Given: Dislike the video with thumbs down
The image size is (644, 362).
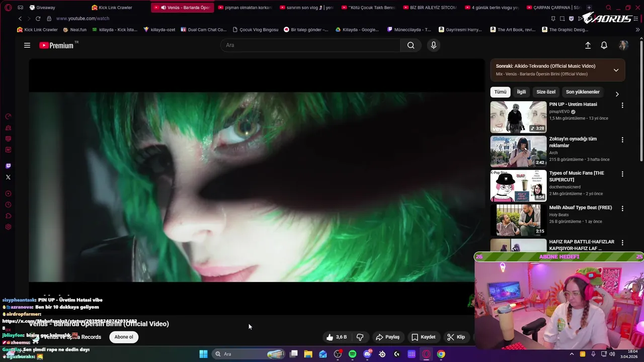Looking at the screenshot, I should click(360, 337).
